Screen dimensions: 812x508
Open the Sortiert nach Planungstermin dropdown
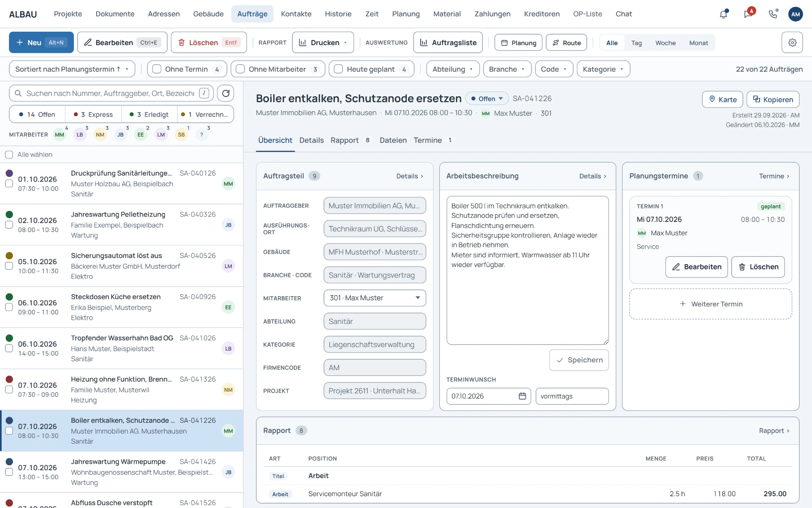[72, 69]
